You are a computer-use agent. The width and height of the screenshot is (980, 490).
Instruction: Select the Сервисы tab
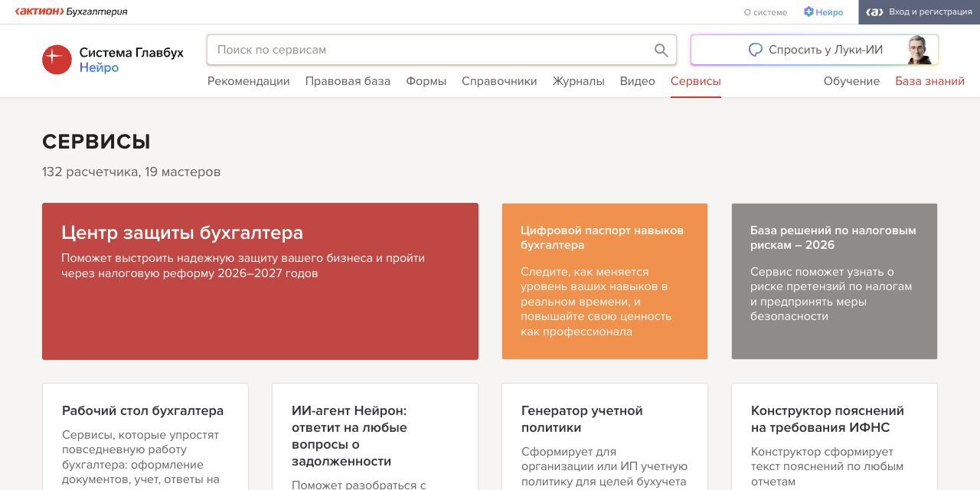click(x=696, y=81)
